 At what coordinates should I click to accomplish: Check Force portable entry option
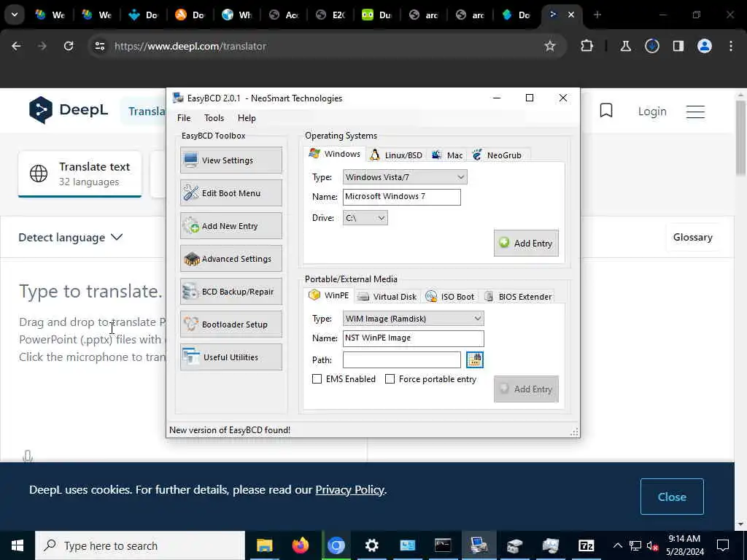[390, 379]
